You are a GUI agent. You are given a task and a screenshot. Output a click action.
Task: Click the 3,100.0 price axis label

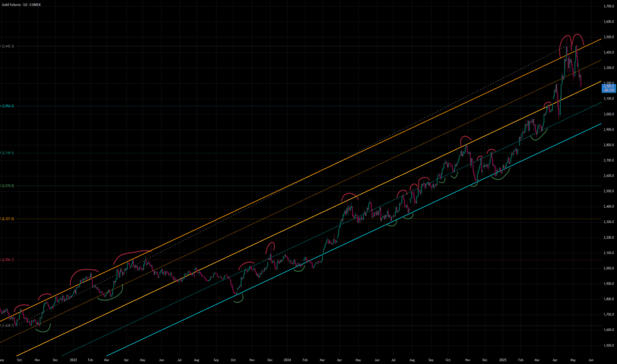(x=609, y=99)
